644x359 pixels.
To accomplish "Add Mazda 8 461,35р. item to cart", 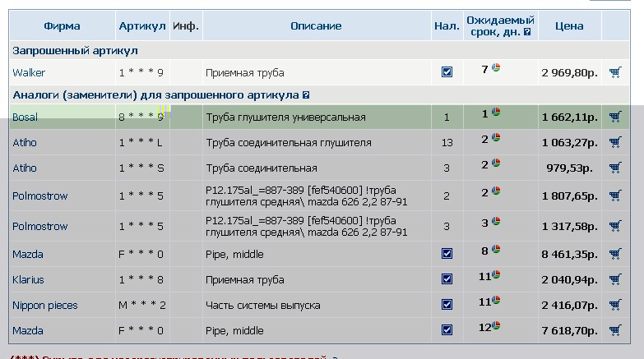I will pyautogui.click(x=615, y=254).
